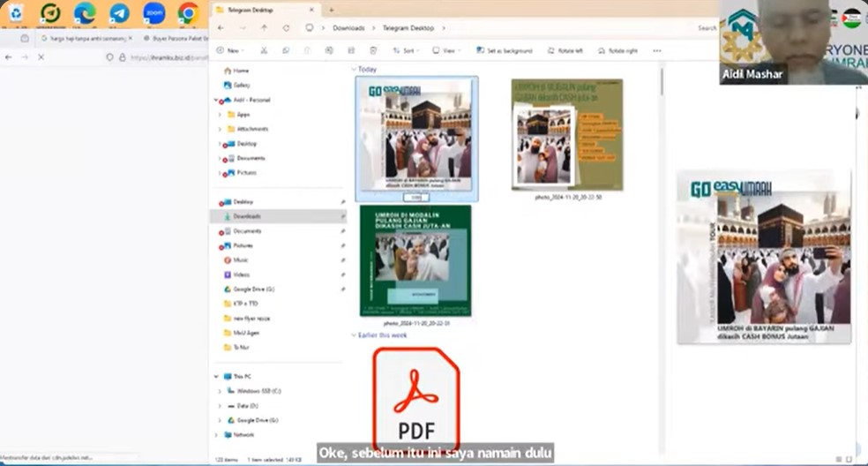Click the Rotate left toolbar button

coord(565,50)
